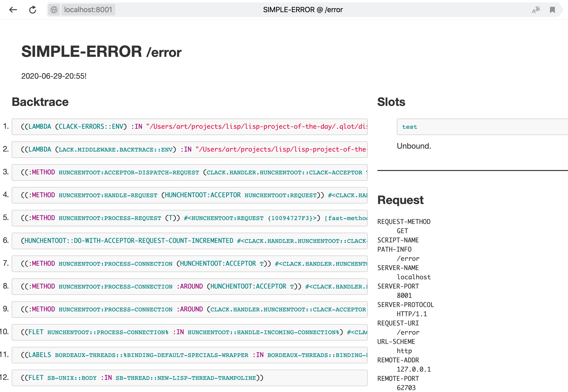This screenshot has width=568, height=392.
Task: Reload the page with refresh icon
Action: point(33,10)
